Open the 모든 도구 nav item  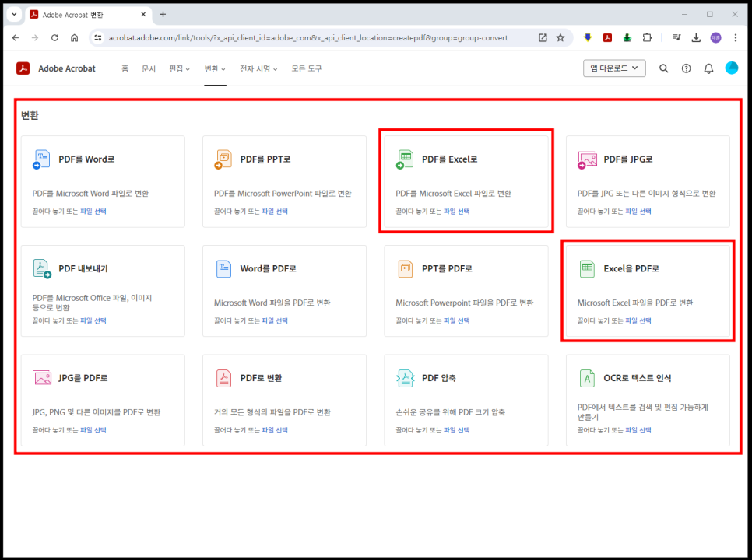(x=307, y=68)
